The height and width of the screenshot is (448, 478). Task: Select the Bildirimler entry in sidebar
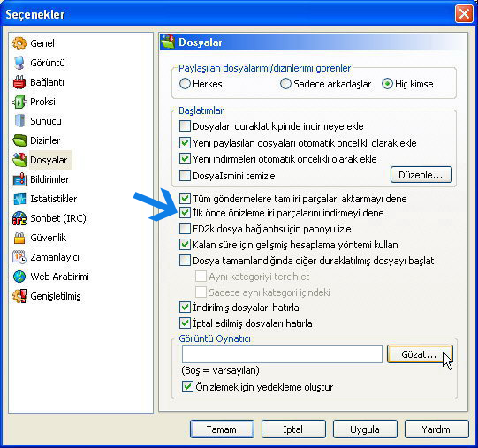pos(49,179)
